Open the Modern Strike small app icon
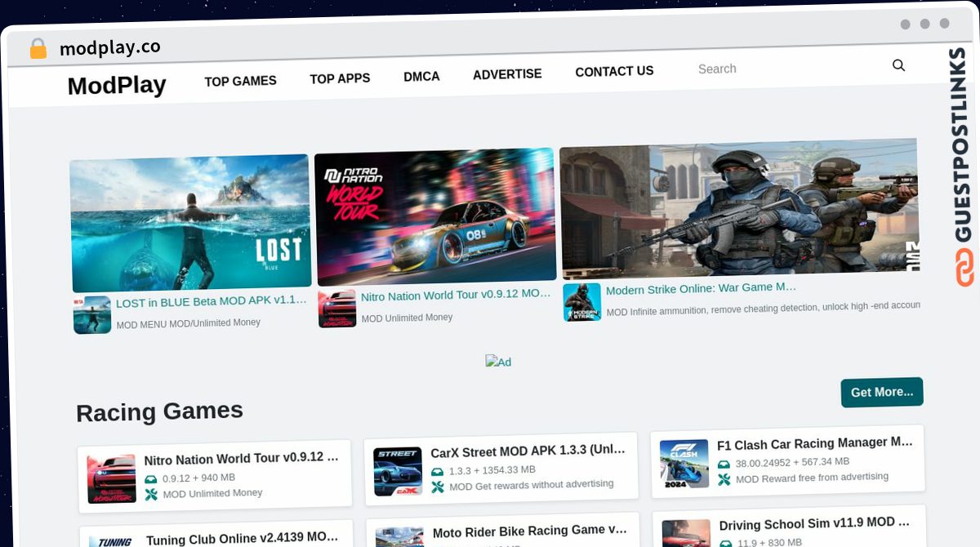 [x=582, y=302]
